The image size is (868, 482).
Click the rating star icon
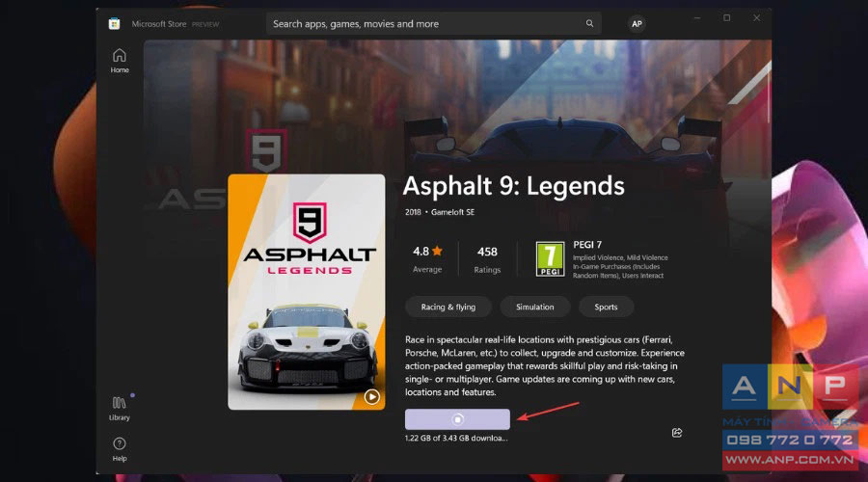437,252
